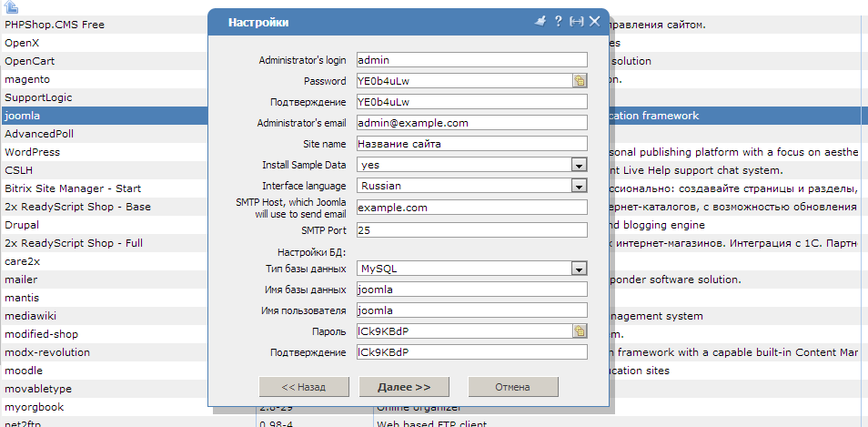Generate administrator password with the icon
Image resolution: width=868 pixels, height=427 pixels.
(x=580, y=81)
